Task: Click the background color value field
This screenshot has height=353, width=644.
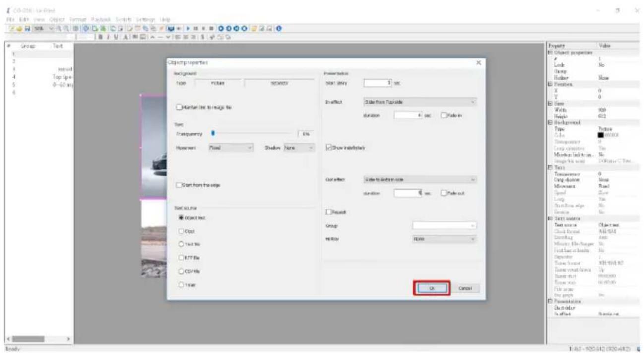Action: coord(280,84)
